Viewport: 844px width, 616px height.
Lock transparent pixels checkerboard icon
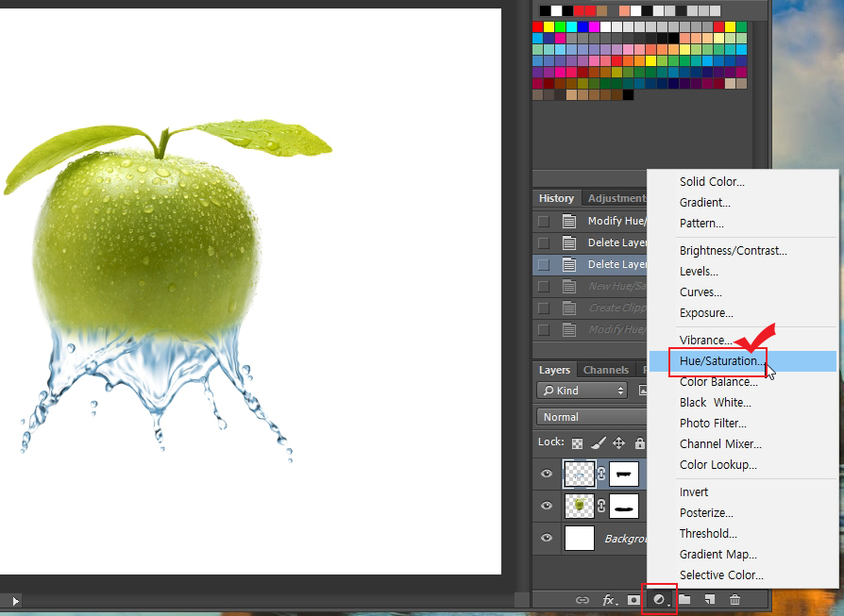(x=577, y=443)
